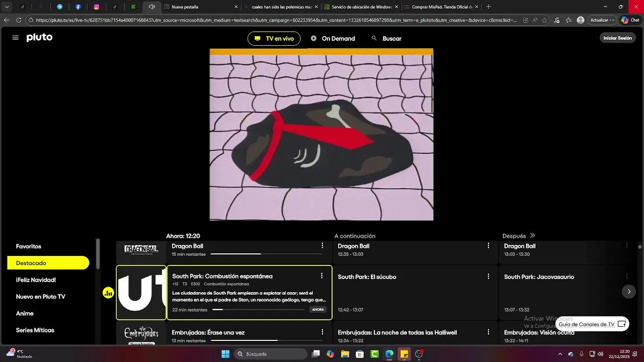
Task: Open a new browser tab
Action: [489, 7]
